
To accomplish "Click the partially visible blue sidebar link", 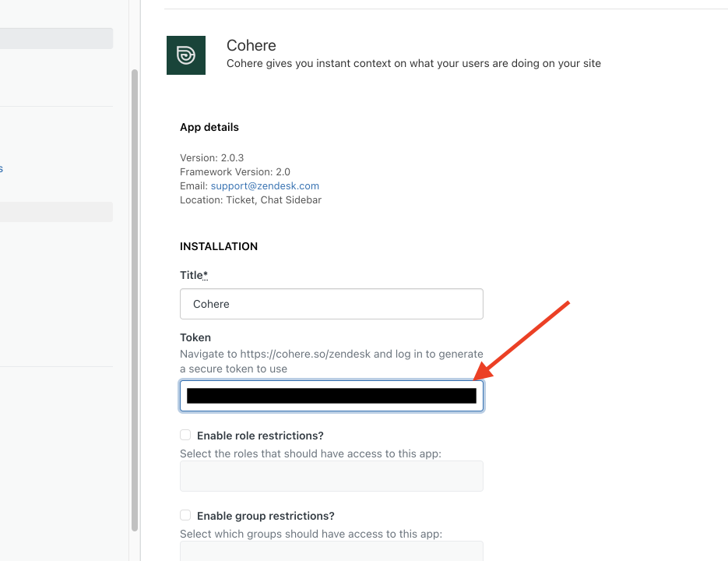I will [2, 168].
